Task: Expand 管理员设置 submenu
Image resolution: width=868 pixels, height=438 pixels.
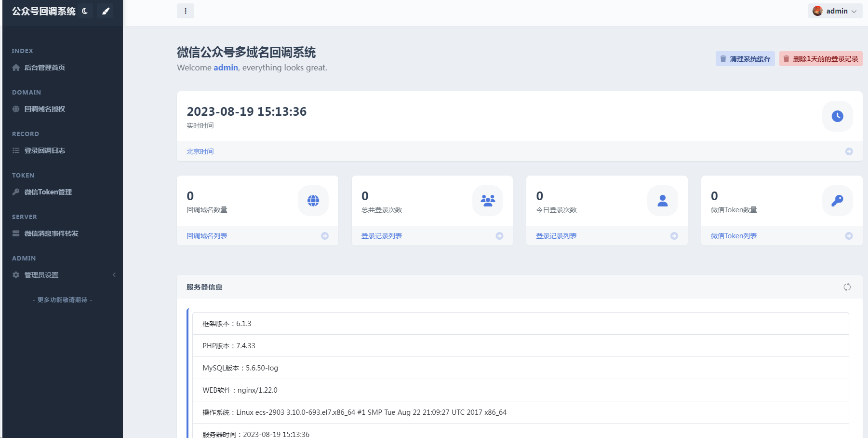Action: pos(63,275)
